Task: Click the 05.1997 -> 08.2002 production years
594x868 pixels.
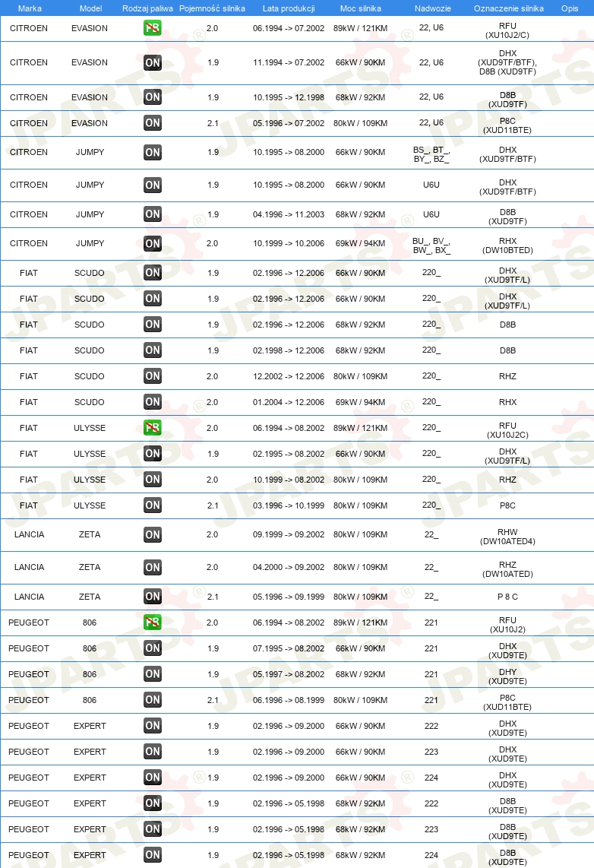Action: click(289, 674)
